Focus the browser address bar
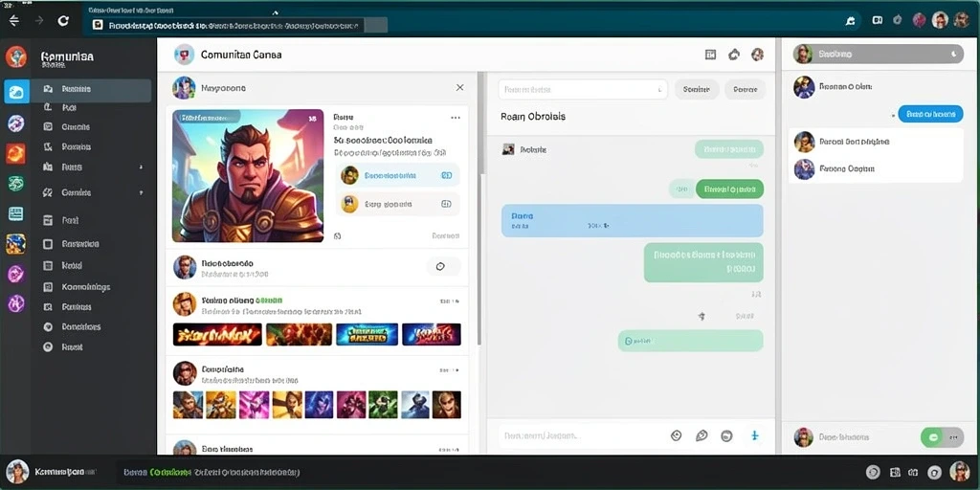This screenshot has width=980, height=490. click(237, 25)
